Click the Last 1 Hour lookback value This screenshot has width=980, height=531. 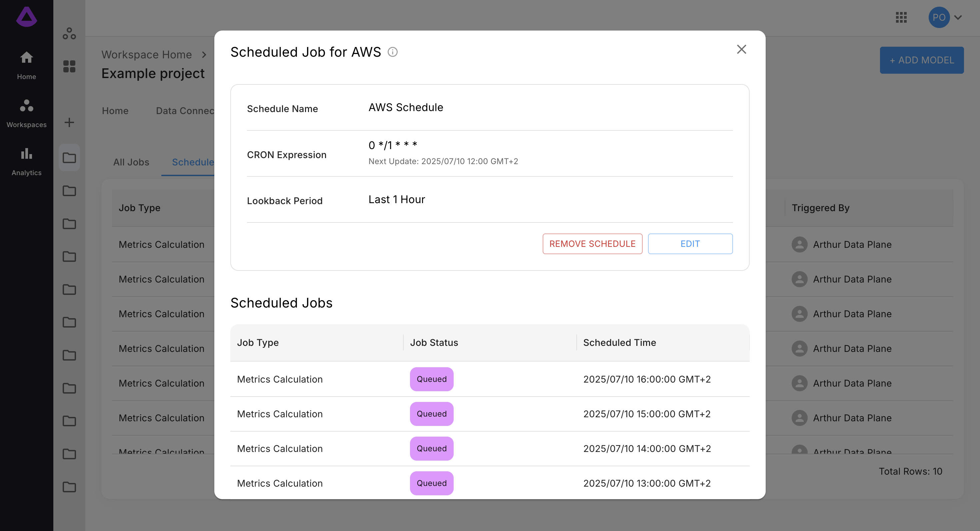(396, 199)
